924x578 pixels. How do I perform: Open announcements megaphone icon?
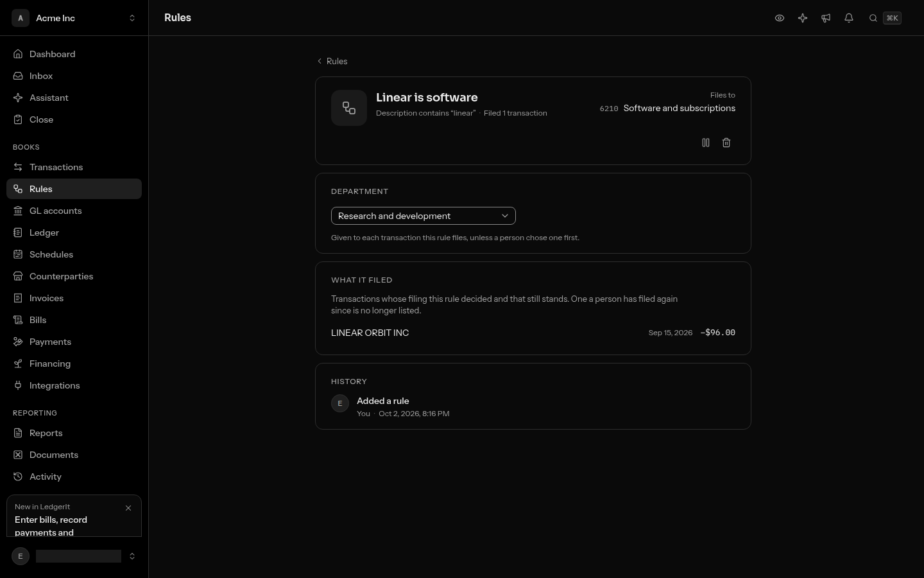(826, 18)
